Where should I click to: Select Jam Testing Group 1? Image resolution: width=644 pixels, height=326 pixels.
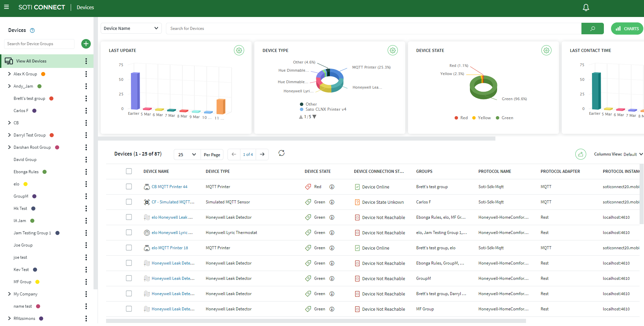[32, 233]
